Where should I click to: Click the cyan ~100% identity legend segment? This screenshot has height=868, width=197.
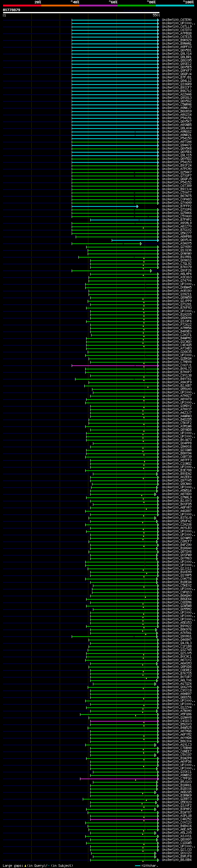coord(175,6)
